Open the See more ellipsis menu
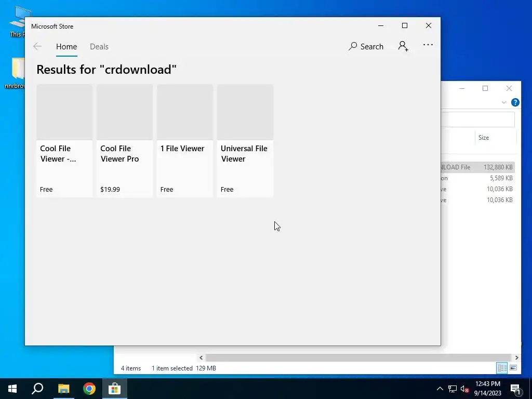Viewport: 532px width, 399px height. 428,45
